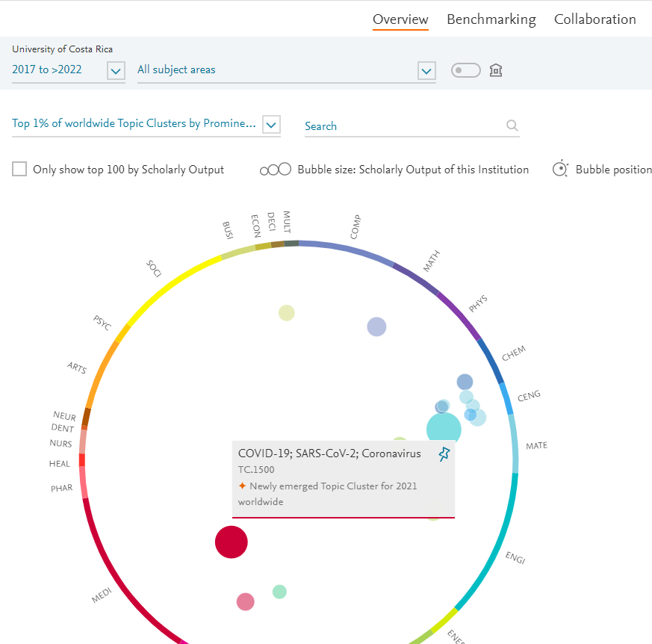The height and width of the screenshot is (644, 652).
Task: Open the Collaboration tab
Action: pyautogui.click(x=594, y=19)
